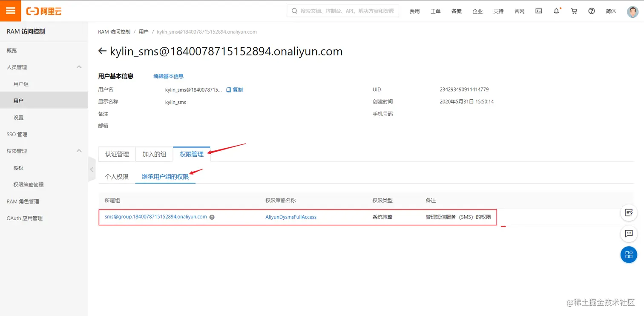Screen dimensions: 644x316
Task: Open the 工单 menu
Action: click(435, 11)
